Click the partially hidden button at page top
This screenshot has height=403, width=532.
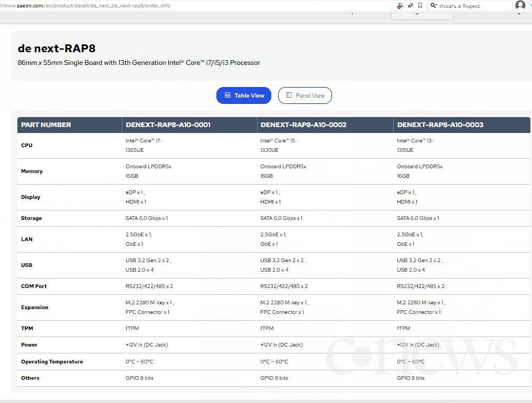(x=422, y=15)
